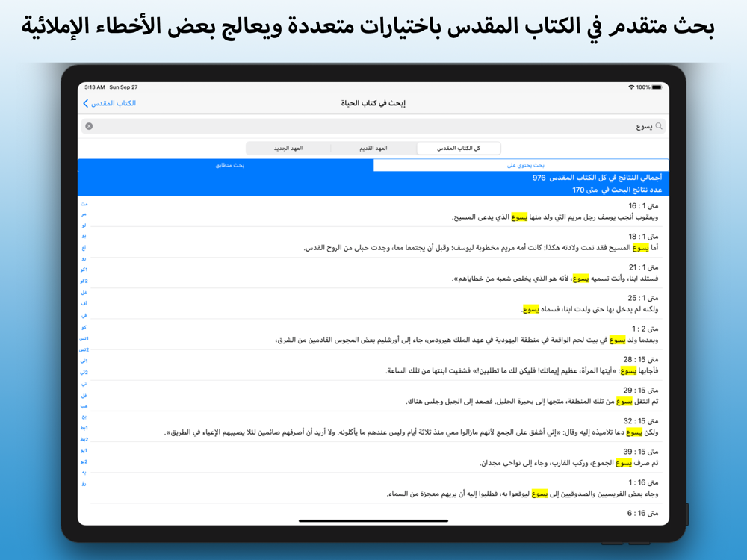747x560 pixels.
Task: Jump to 2تس in the side index
Action: coord(84,349)
